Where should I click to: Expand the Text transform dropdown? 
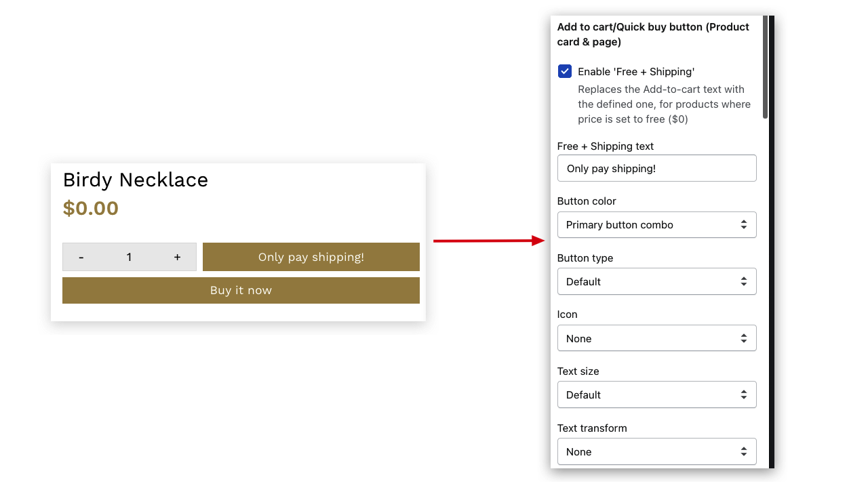[x=656, y=451]
